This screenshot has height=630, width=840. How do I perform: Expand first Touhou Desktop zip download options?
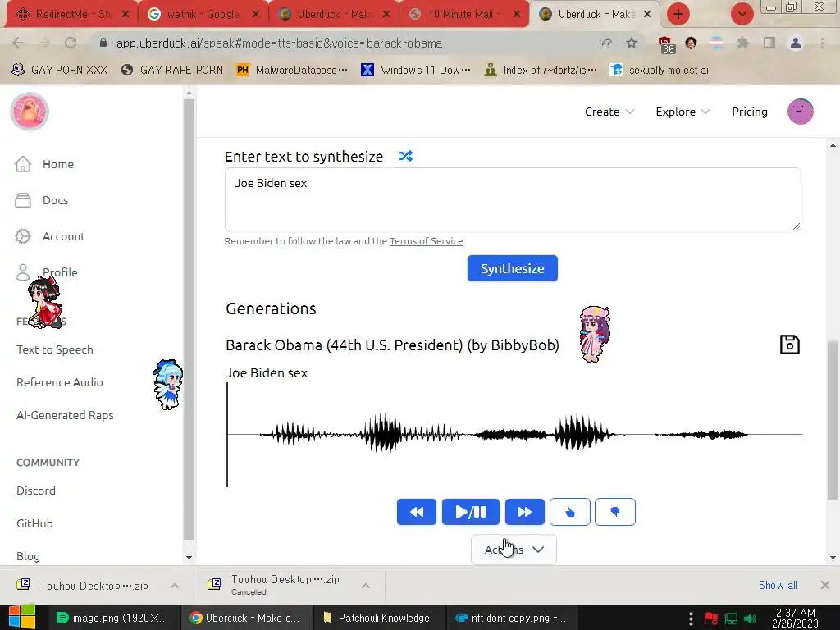(175, 586)
